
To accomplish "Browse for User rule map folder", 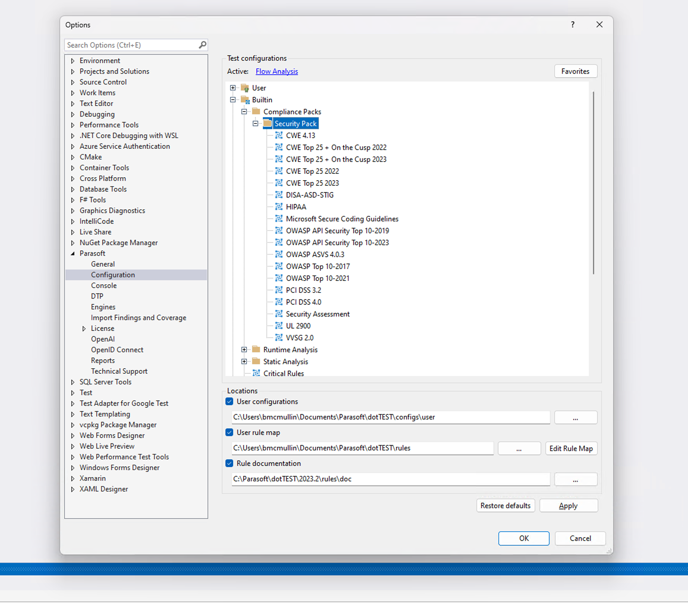I will [519, 448].
